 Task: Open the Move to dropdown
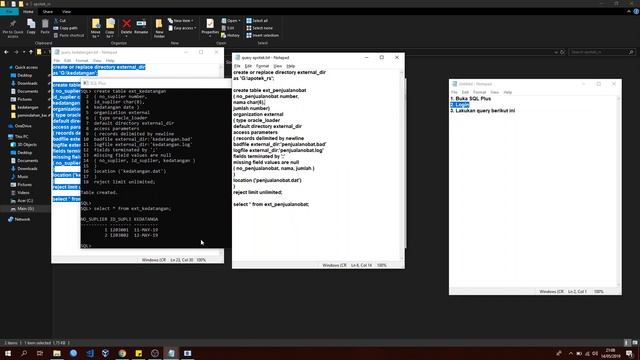pos(96,28)
